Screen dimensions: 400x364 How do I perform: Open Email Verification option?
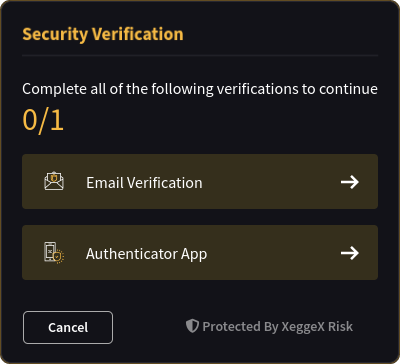point(200,182)
